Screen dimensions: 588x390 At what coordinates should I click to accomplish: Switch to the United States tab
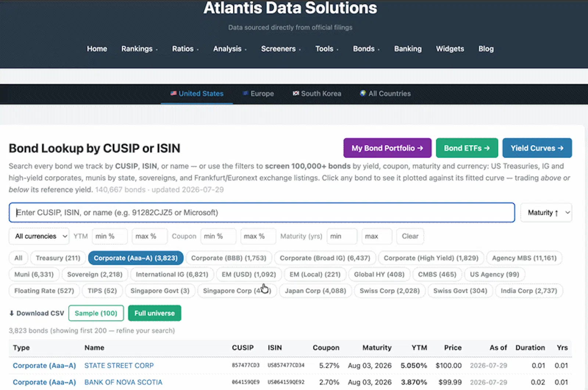pyautogui.click(x=197, y=94)
